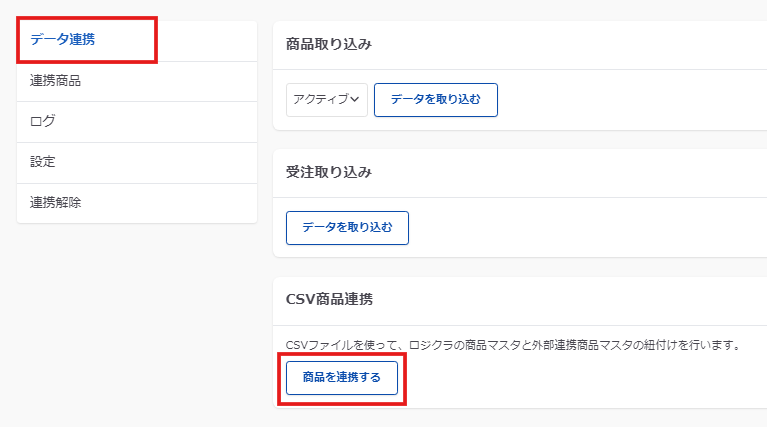Select 設定 in the side menu
Image resolution: width=767 pixels, height=427 pixels.
(43, 162)
